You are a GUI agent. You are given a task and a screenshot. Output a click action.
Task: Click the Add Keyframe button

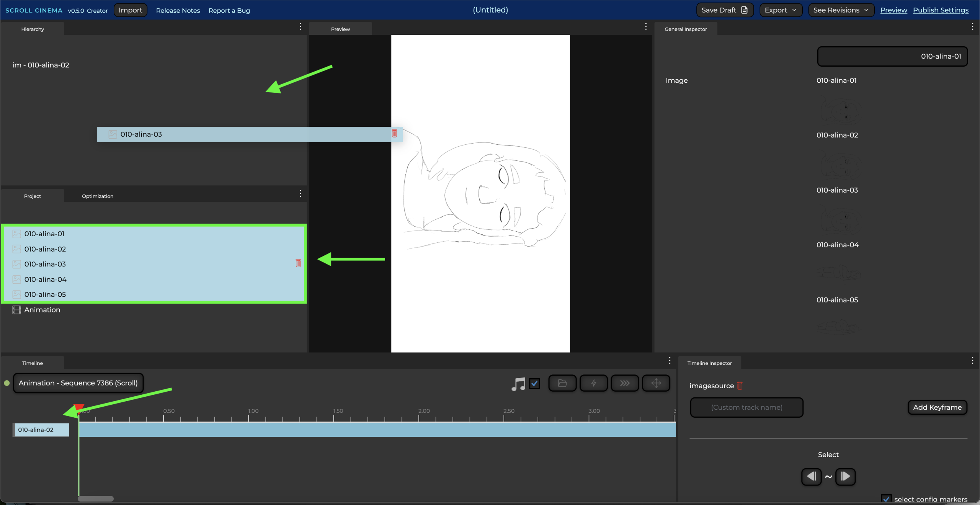[937, 407]
